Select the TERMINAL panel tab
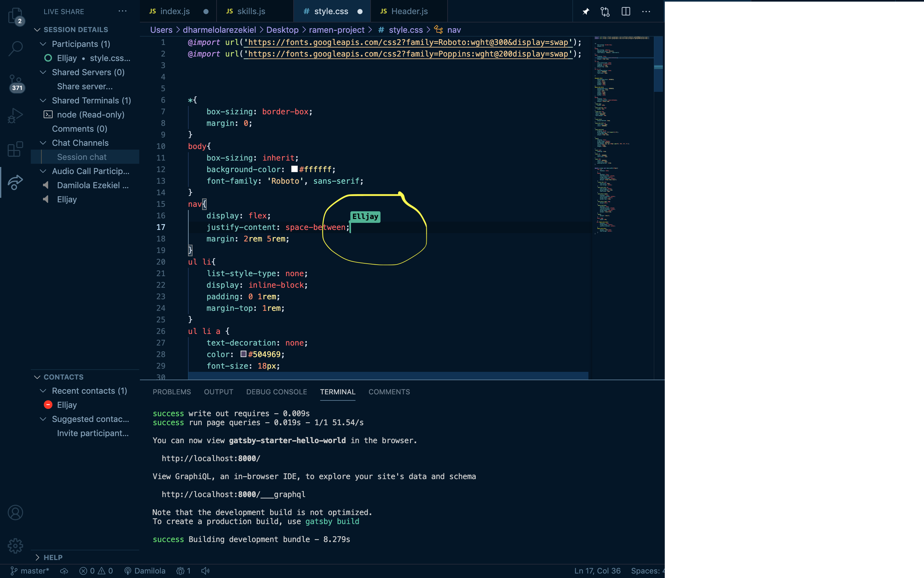Screen dimensions: 924x578 (338, 392)
